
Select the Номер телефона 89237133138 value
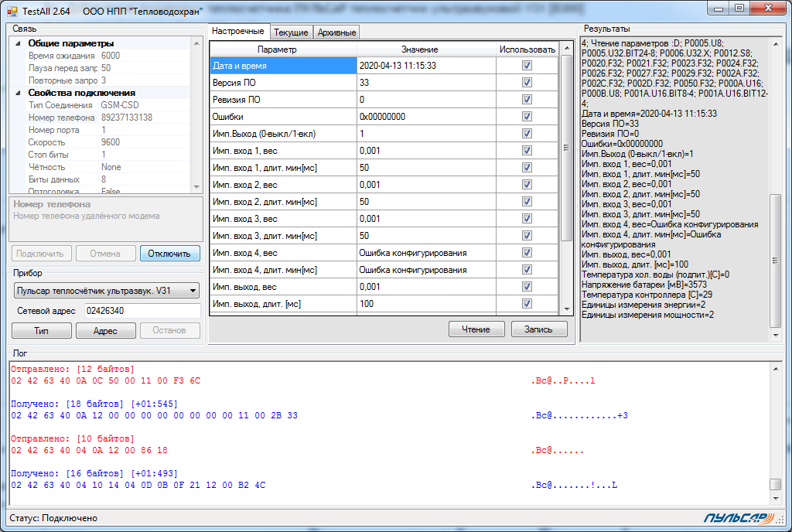click(145, 118)
